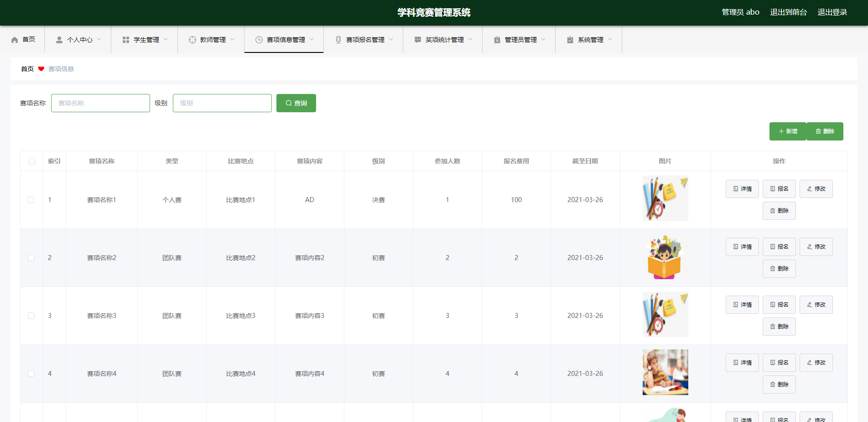Check the checkbox for row 赛项名称4
The image size is (868, 422).
click(31, 374)
